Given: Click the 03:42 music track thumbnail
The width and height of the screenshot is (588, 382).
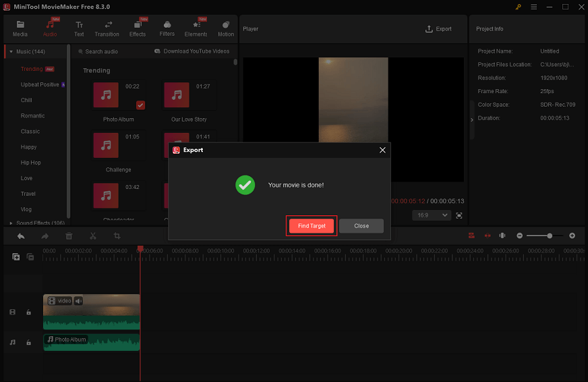Looking at the screenshot, I should [x=106, y=196].
